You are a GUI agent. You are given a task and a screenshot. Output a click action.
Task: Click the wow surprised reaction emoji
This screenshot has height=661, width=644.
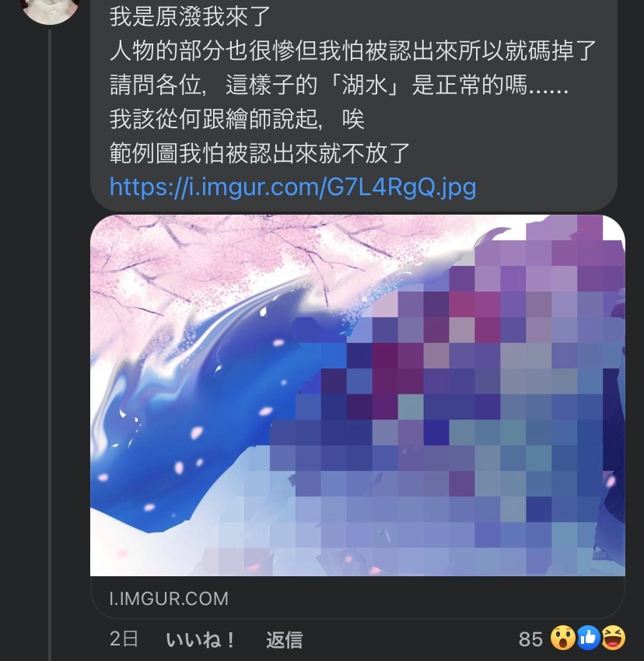pos(562,638)
